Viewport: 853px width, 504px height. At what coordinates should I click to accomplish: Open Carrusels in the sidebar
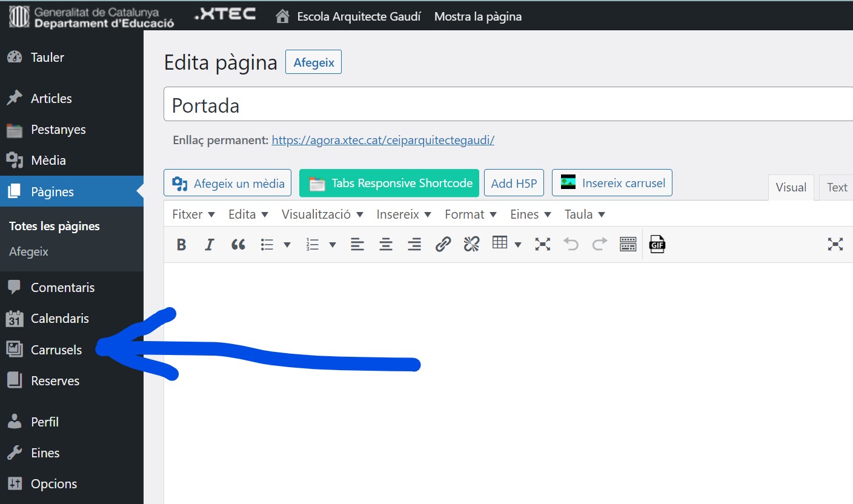56,350
